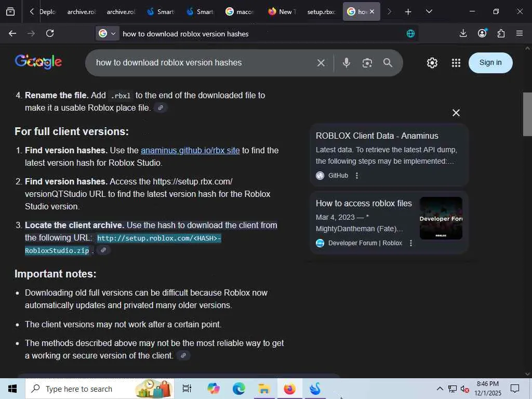532x399 pixels.
Task: Open more options for GitHub result
Action: click(x=356, y=176)
